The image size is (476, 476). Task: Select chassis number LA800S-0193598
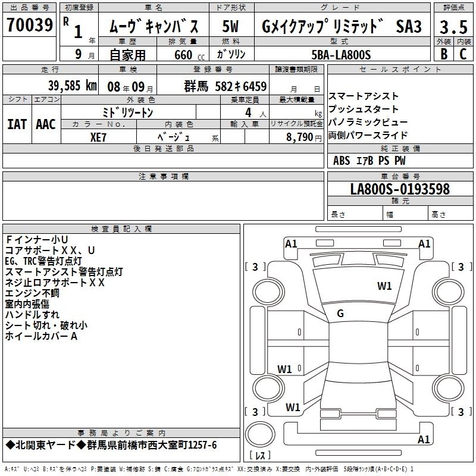coord(400,189)
